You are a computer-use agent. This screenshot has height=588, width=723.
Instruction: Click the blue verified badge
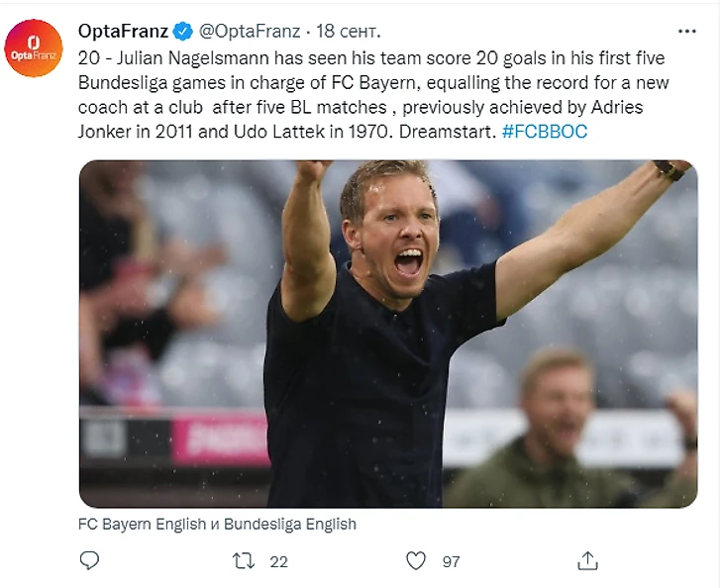pyautogui.click(x=183, y=31)
